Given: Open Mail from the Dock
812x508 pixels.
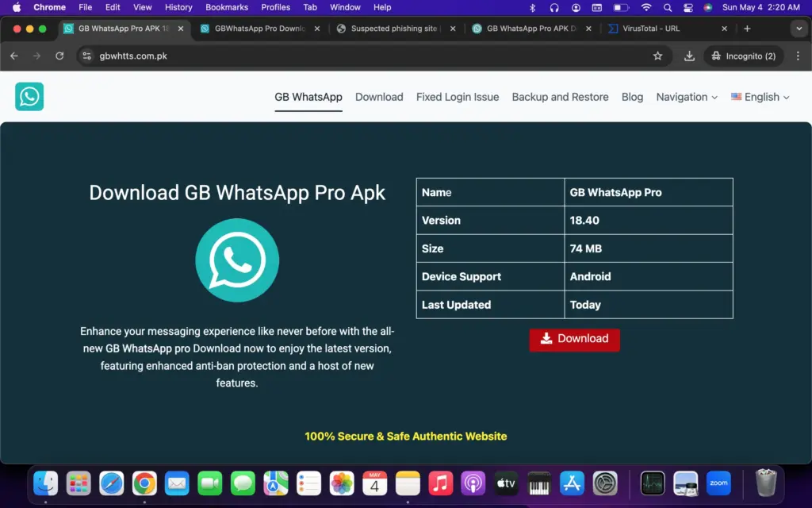Looking at the screenshot, I should pyautogui.click(x=177, y=483).
